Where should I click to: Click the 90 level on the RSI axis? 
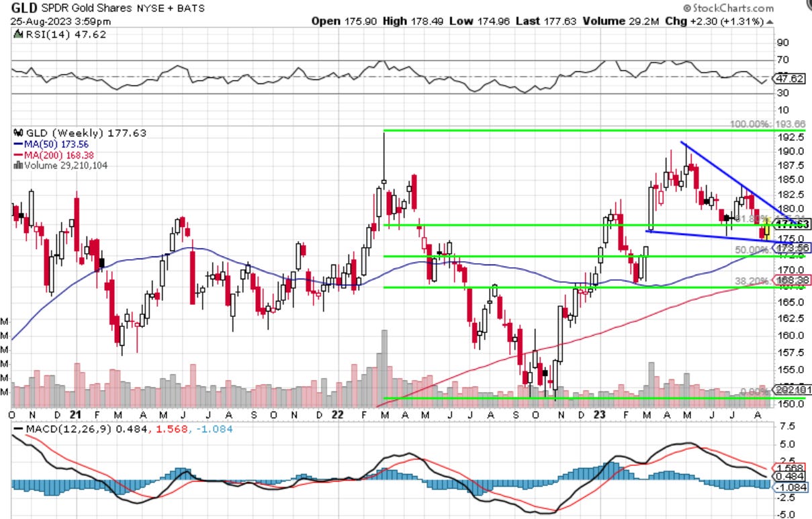(x=782, y=42)
